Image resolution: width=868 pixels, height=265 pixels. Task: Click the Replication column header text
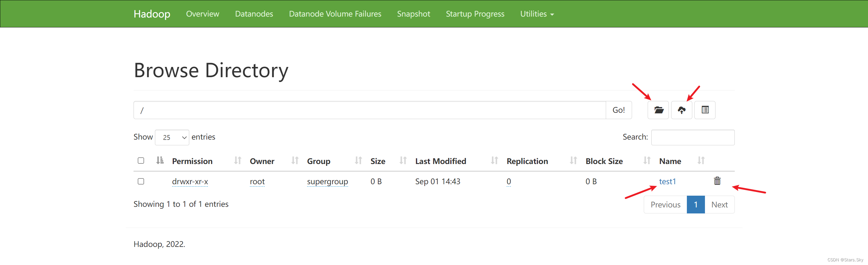(527, 161)
